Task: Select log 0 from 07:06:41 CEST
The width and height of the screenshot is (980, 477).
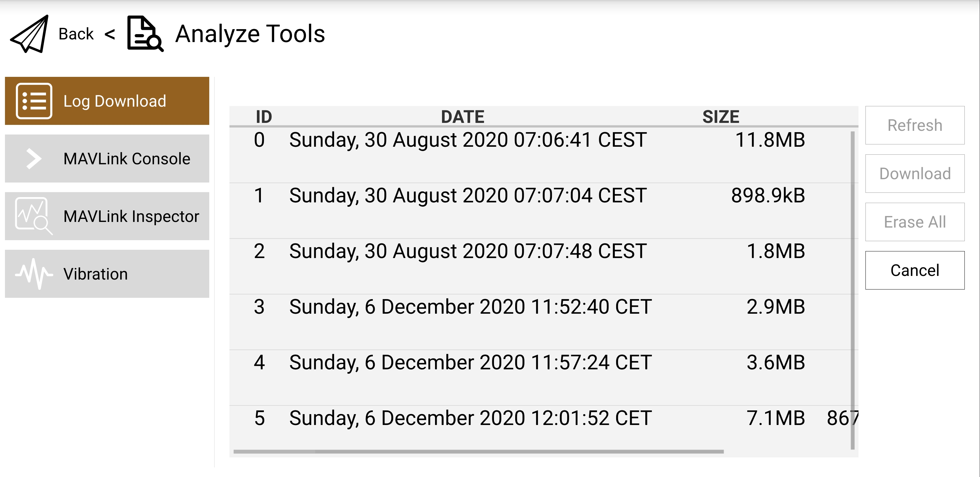Action: pyautogui.click(x=467, y=140)
